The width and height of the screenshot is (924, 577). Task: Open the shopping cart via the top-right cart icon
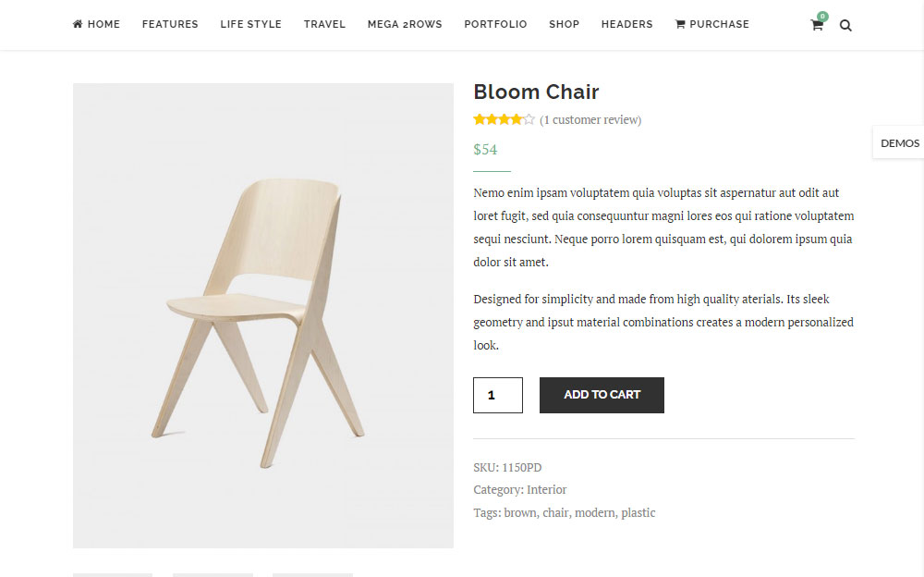[x=817, y=25]
